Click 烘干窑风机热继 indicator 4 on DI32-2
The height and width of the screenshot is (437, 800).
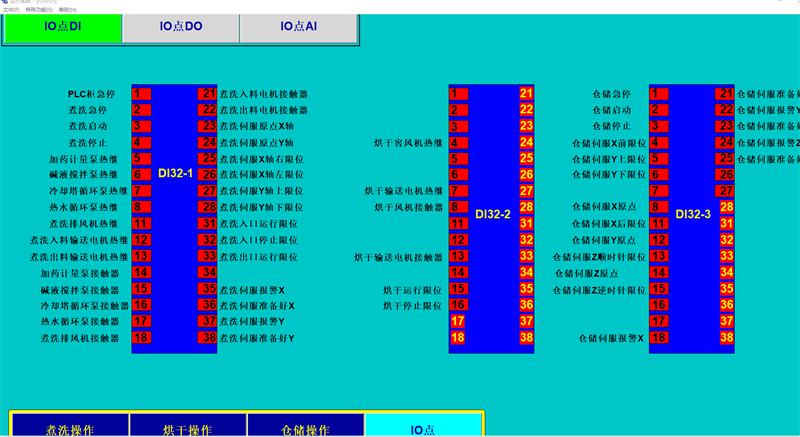458,143
